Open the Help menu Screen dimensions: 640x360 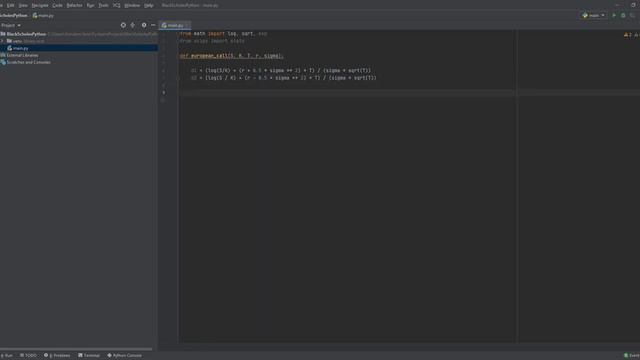149,5
